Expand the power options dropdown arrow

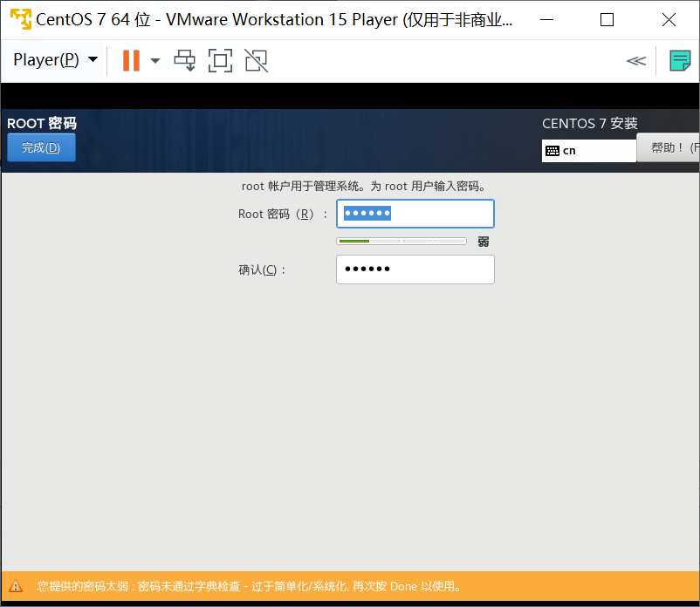point(154,61)
